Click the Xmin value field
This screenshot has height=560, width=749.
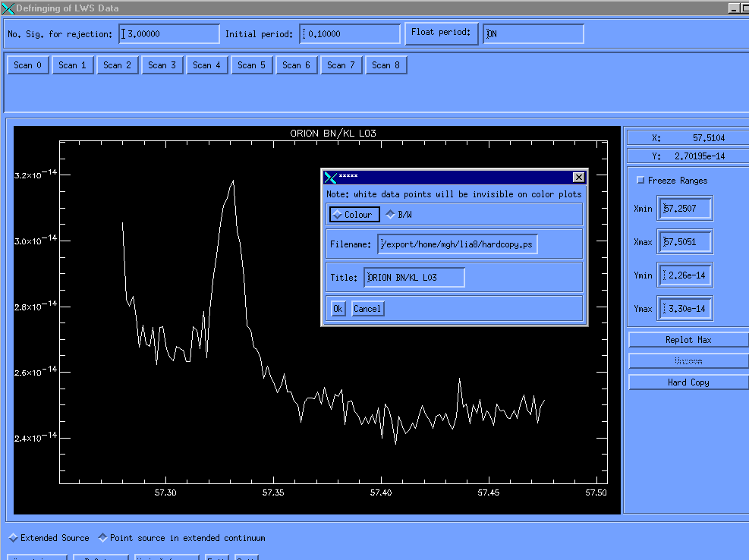[x=684, y=209]
